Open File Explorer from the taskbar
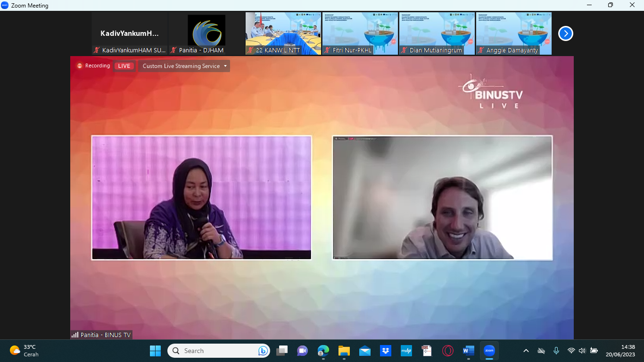Image resolution: width=644 pixels, height=362 pixels. (344, 351)
